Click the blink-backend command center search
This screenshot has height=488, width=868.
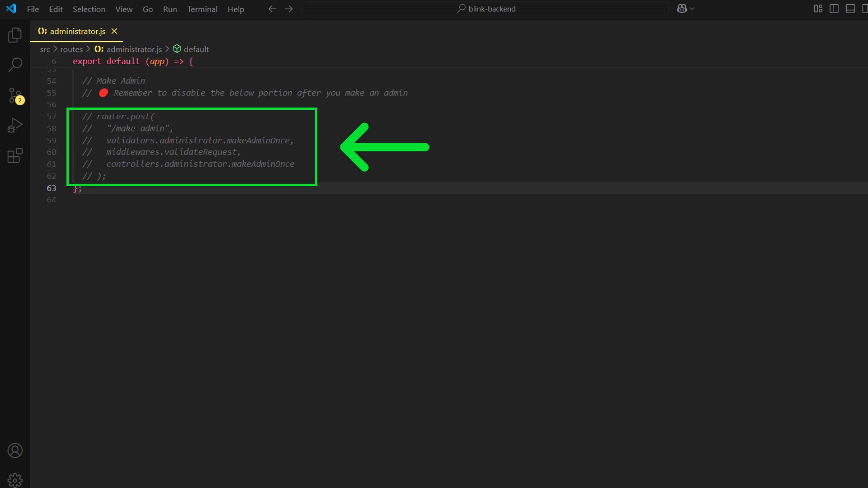tap(485, 9)
